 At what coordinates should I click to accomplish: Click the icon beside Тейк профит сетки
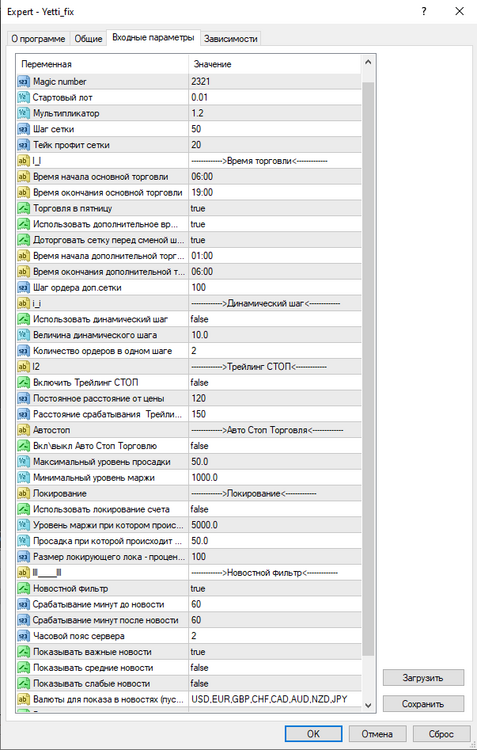23,145
